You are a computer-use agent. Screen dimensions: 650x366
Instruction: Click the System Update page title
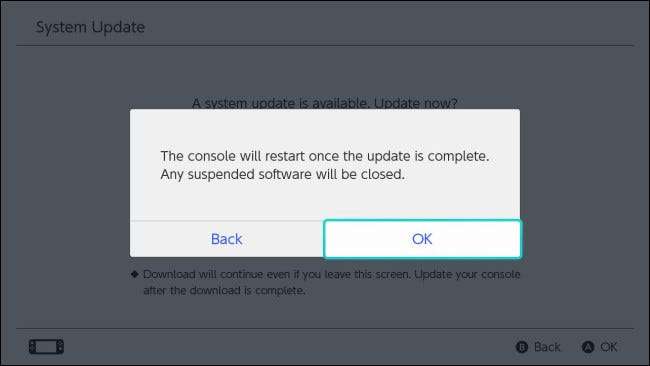pyautogui.click(x=90, y=27)
